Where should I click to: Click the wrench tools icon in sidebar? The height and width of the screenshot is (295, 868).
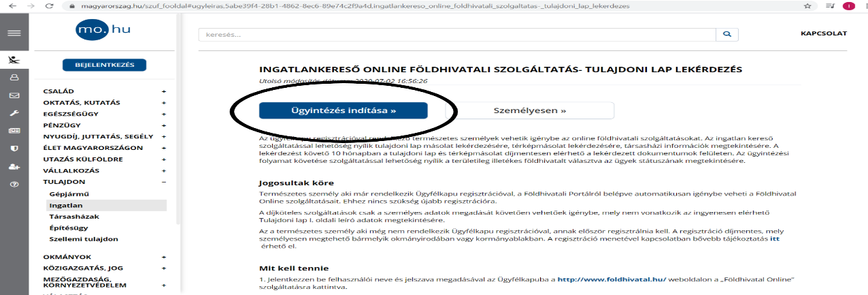point(14,112)
